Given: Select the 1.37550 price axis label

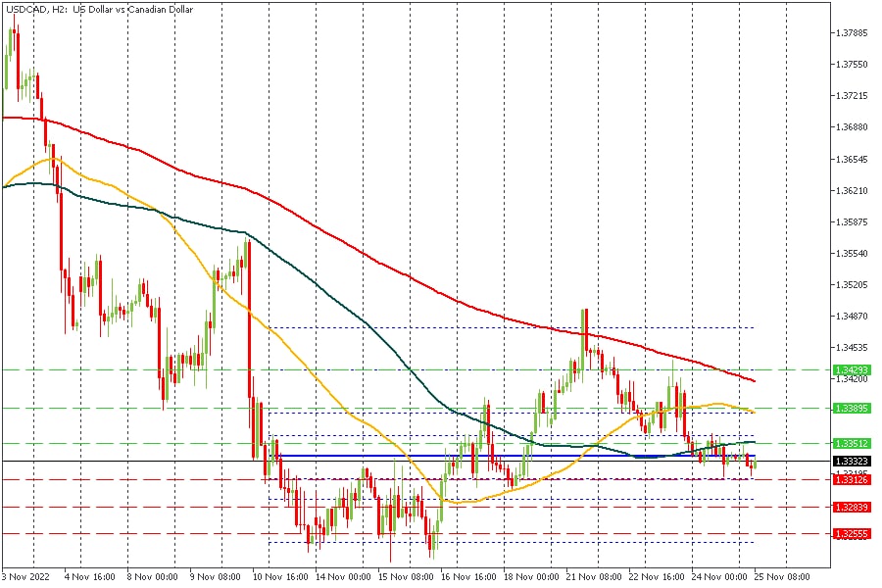Looking at the screenshot, I should point(853,64).
